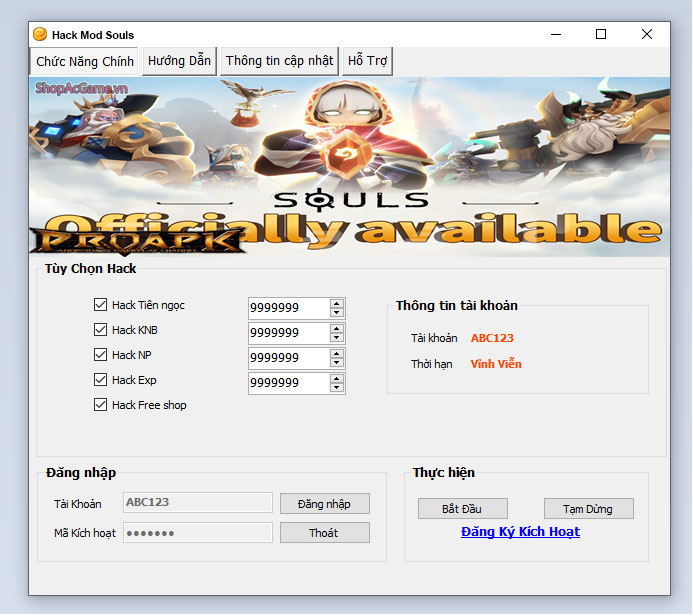Pause with the Tạm Dừng button

tap(588, 509)
